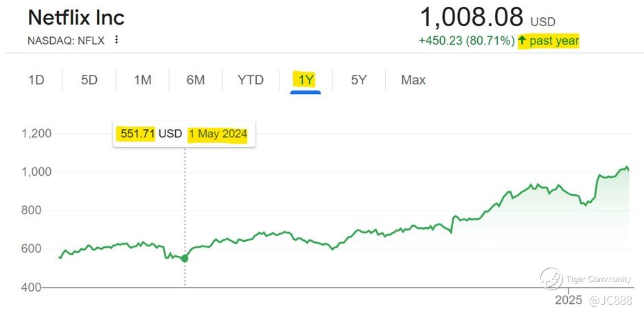
Task: Open the Max time range
Action: [413, 80]
